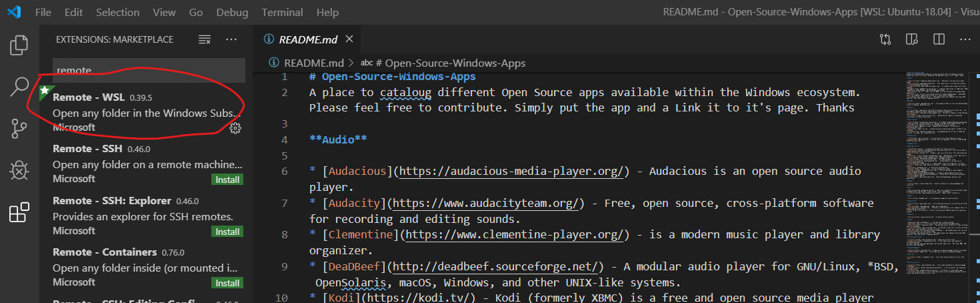Open the Source Control view
This screenshot has width=980, height=303.
coord(19,128)
